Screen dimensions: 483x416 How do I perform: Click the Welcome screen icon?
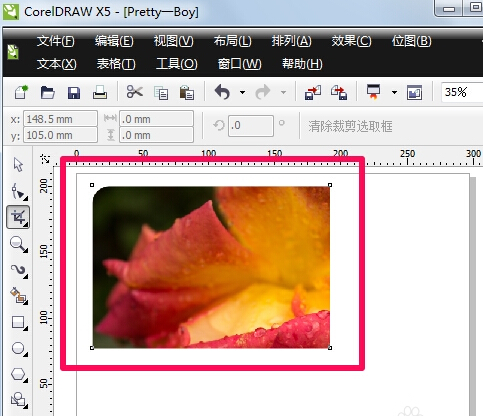[x=414, y=92]
